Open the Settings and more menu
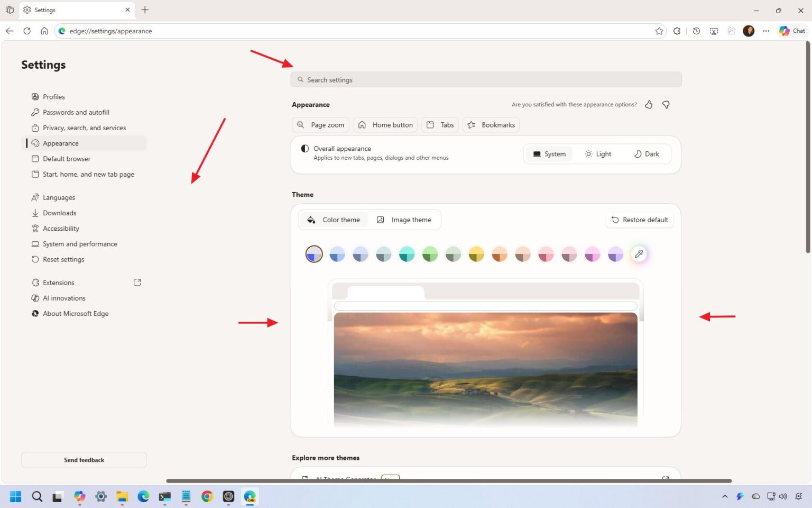The image size is (812, 508). [x=765, y=31]
